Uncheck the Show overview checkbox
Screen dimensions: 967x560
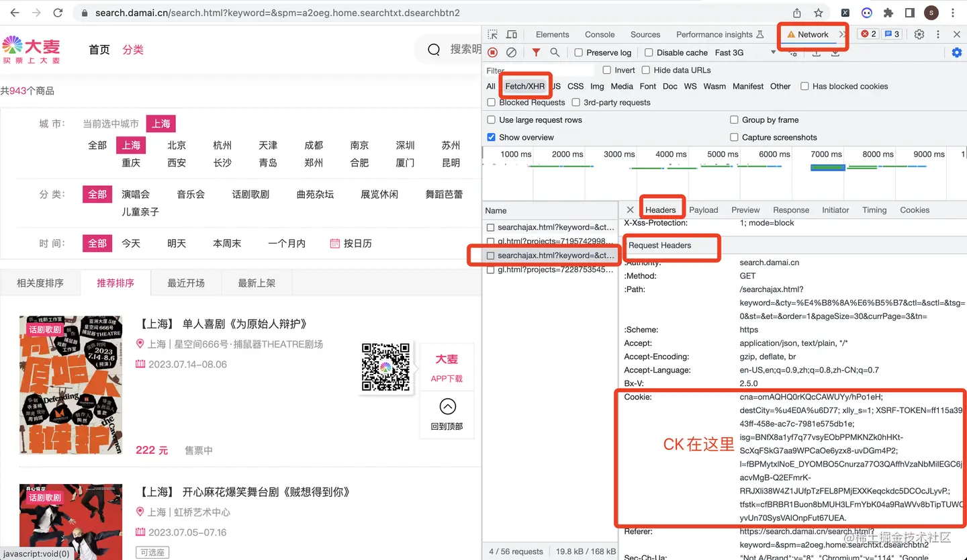(492, 137)
